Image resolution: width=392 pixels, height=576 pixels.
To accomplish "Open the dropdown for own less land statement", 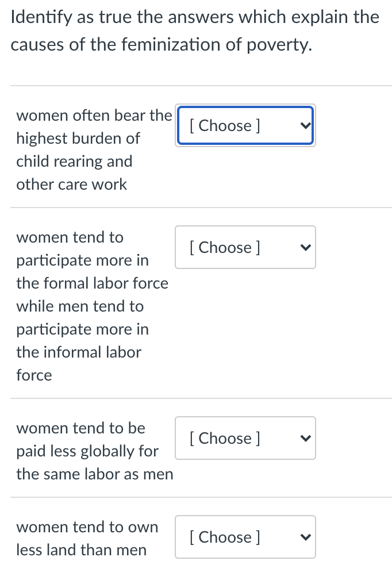I will coord(245,537).
